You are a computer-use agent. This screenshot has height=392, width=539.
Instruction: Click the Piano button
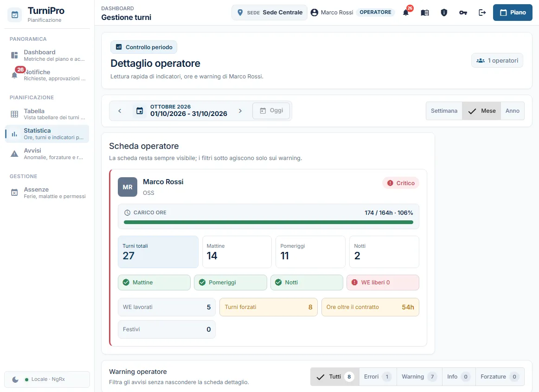[513, 13]
